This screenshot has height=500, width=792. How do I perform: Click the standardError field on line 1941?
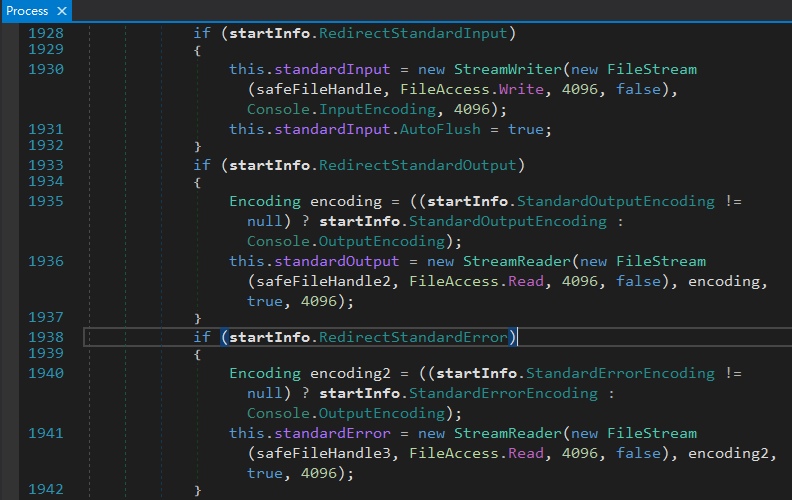click(x=325, y=433)
